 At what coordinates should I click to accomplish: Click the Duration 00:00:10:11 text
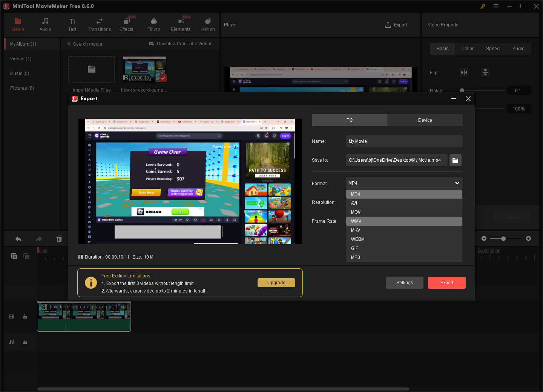pos(107,257)
